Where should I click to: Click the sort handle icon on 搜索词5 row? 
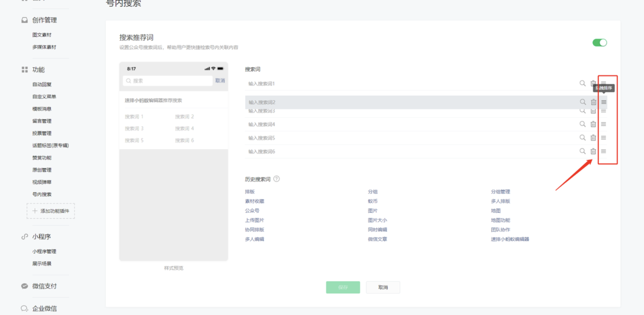603,138
